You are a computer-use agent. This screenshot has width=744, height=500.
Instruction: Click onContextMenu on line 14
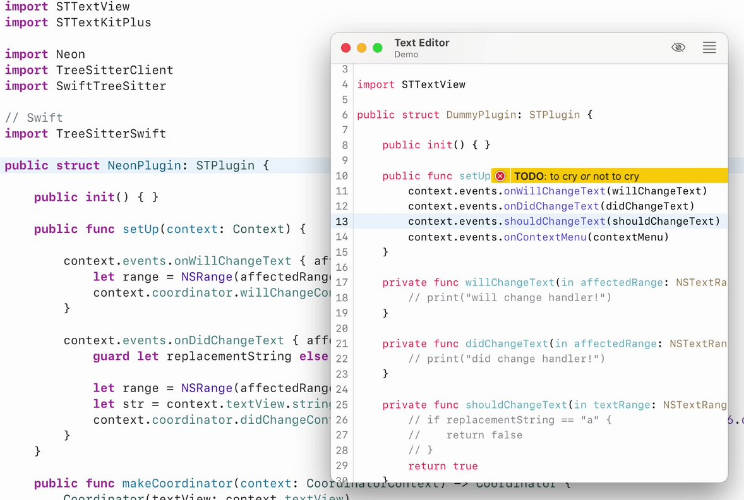pos(545,237)
